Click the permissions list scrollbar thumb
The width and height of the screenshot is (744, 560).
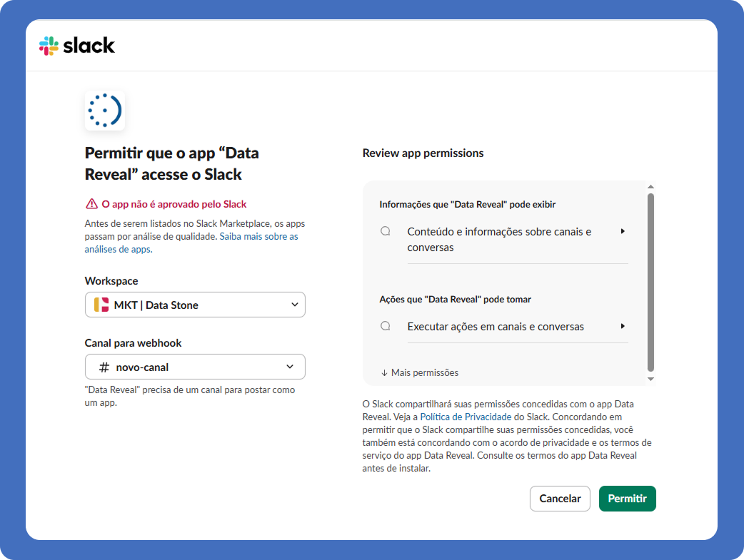pyautogui.click(x=650, y=282)
